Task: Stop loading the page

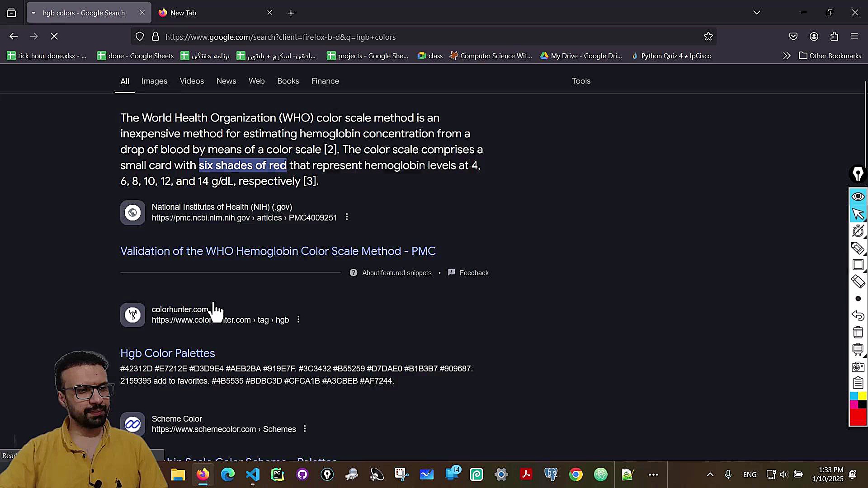Action: 54,37
